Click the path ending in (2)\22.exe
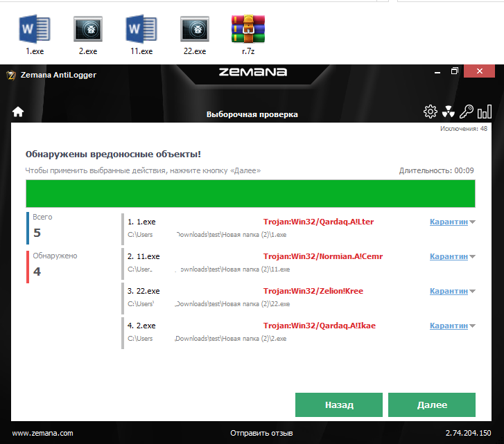Screen dimensions: 504x444 tap(209, 304)
